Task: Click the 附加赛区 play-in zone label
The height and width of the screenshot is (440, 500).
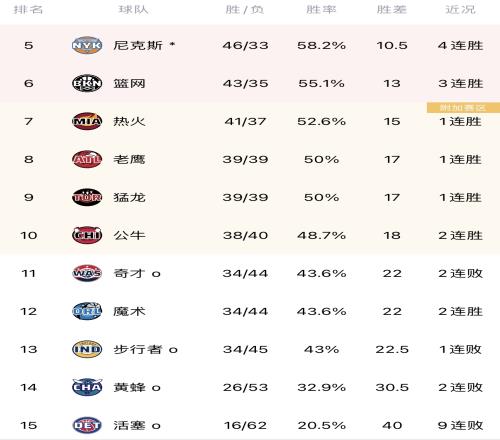Action: coord(463,108)
